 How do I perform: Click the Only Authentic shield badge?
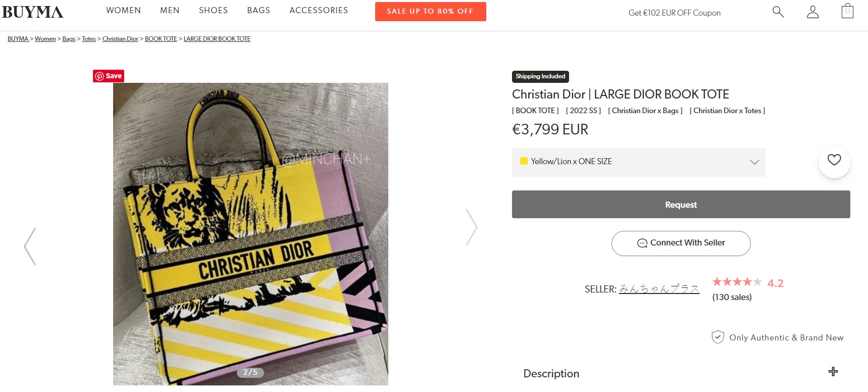point(718,337)
